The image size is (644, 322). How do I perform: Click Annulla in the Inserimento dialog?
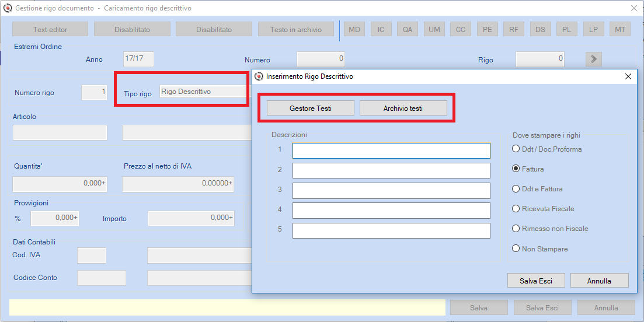point(599,281)
